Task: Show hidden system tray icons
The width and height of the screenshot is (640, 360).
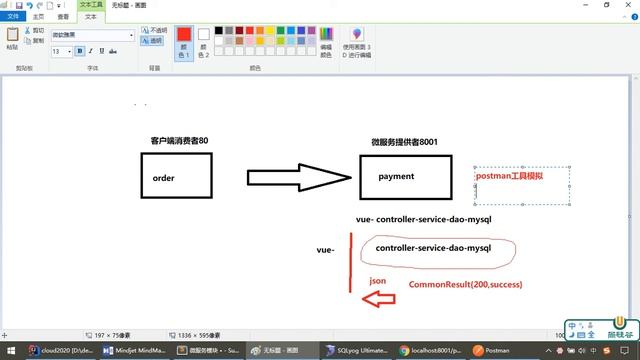Action: (548, 351)
